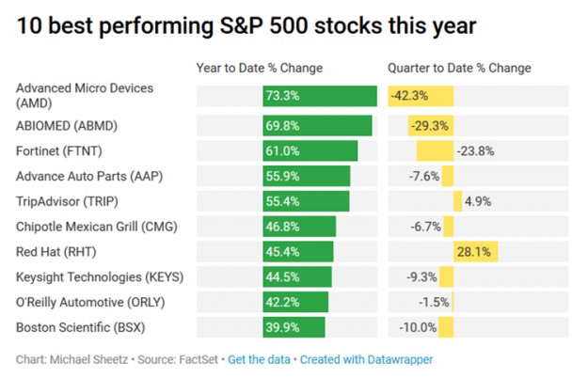Select Chipotle's green 46.8% bar
Viewport: 588px width, 378px height.
pos(299,227)
